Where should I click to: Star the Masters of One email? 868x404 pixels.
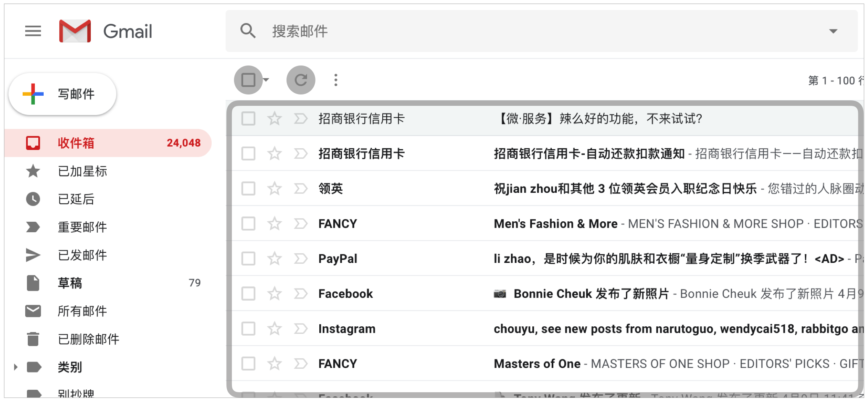point(274,363)
